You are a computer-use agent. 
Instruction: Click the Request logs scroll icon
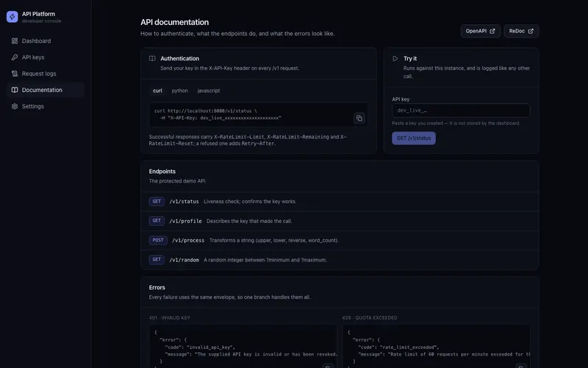pyautogui.click(x=15, y=74)
